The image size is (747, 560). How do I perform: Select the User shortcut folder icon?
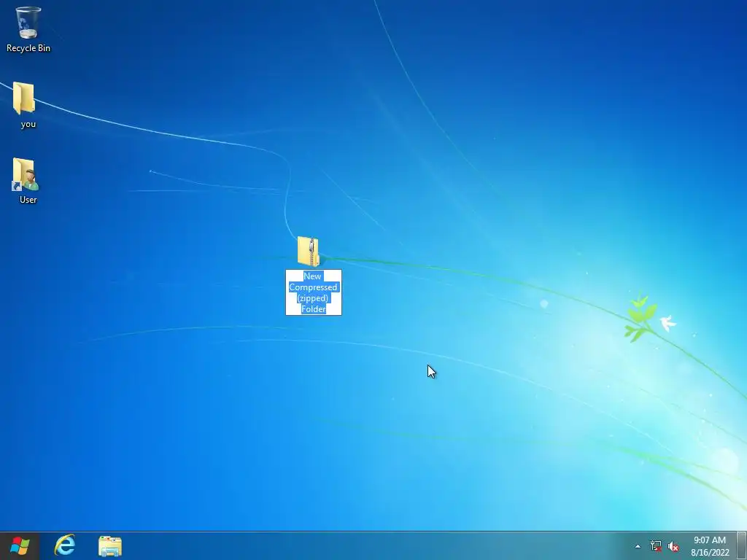pyautogui.click(x=25, y=174)
